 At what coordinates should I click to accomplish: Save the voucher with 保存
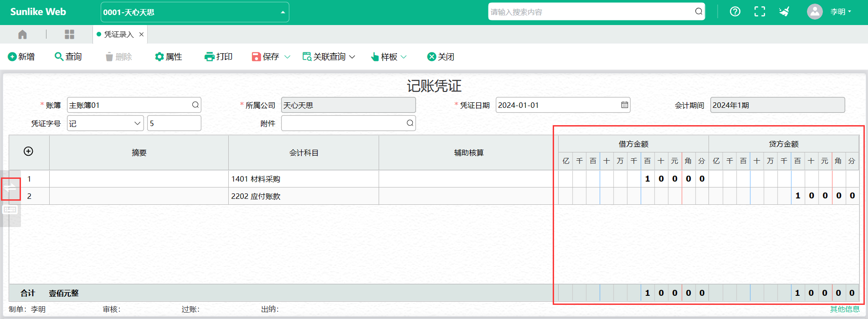click(x=266, y=57)
